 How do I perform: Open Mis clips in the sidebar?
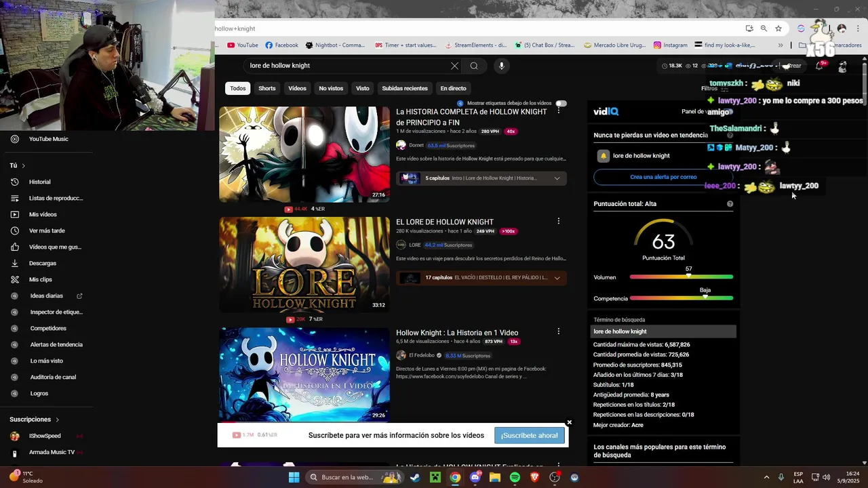coord(40,279)
